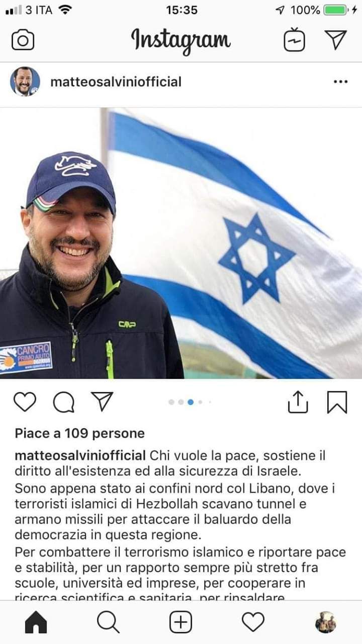Send post via paper plane below photo
This screenshot has height=644, width=362.
click(102, 401)
